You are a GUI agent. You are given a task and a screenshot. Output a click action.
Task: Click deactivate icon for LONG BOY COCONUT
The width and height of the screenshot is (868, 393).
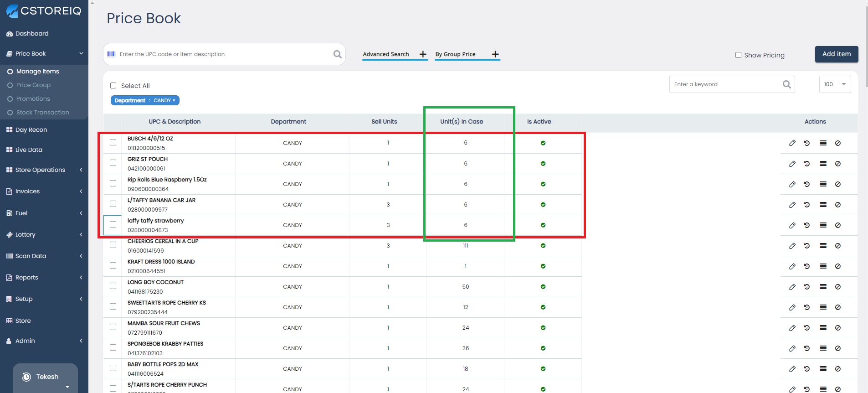[838, 287]
